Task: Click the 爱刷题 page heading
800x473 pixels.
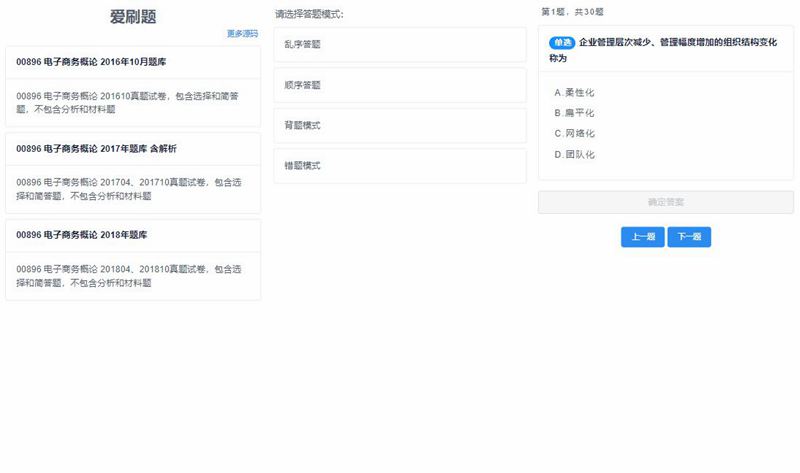Action: pyautogui.click(x=132, y=17)
